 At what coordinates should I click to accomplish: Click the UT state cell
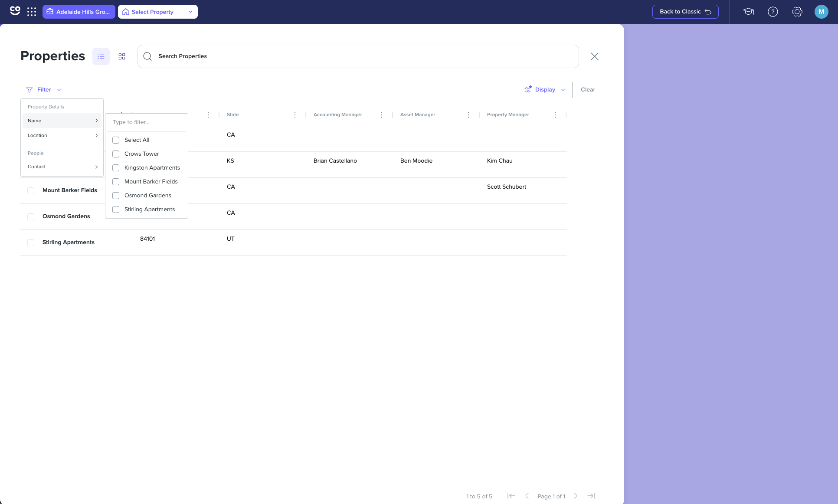click(230, 239)
